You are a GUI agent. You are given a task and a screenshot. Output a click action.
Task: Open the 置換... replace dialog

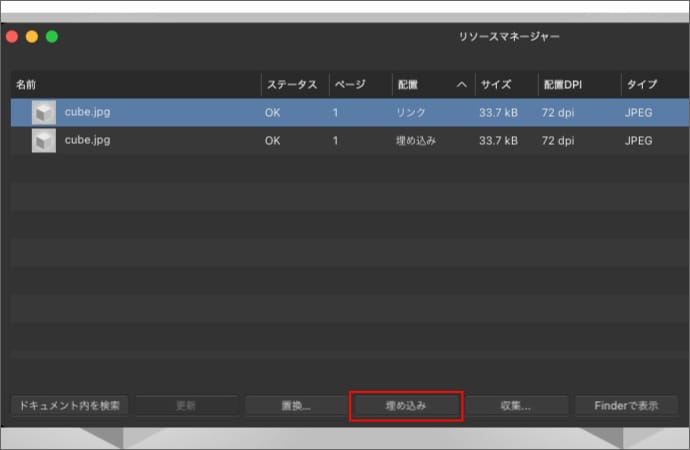point(293,406)
